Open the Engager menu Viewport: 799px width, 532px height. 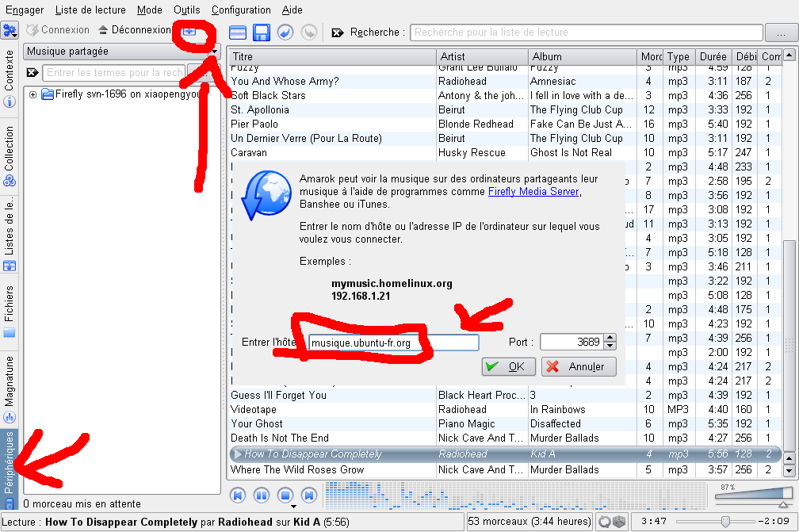25,10
